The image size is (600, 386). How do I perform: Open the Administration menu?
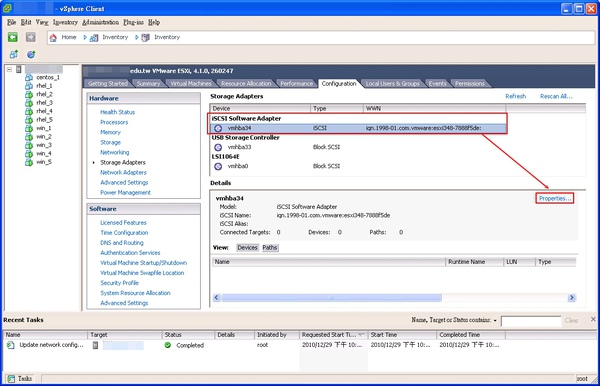click(101, 22)
